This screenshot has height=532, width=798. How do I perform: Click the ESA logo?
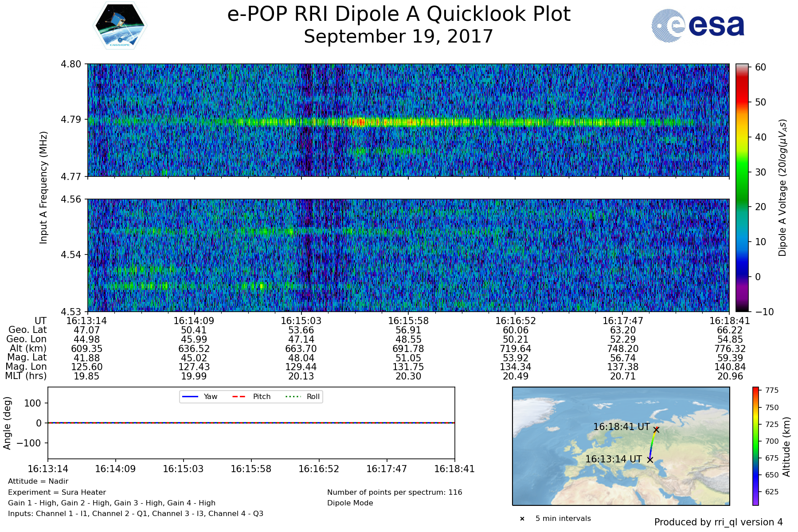pyautogui.click(x=698, y=26)
